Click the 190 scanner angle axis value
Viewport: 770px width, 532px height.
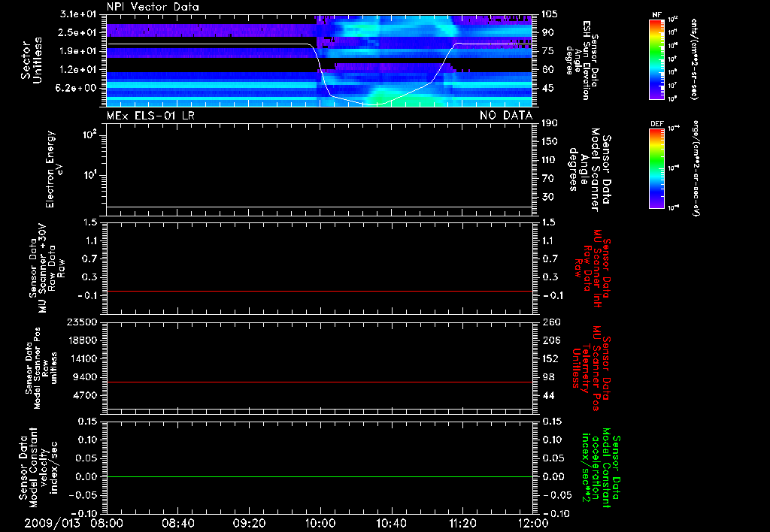point(550,123)
